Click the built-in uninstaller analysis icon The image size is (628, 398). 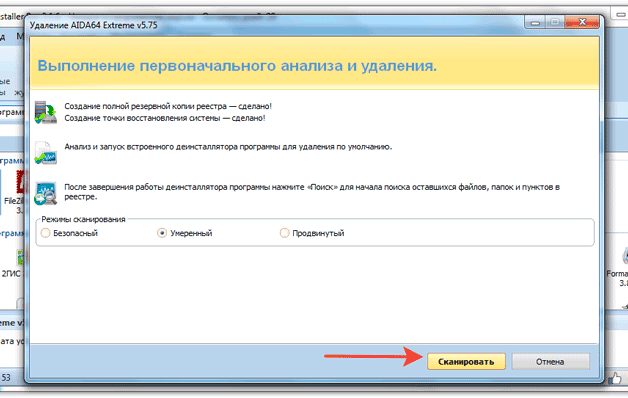click(x=45, y=153)
